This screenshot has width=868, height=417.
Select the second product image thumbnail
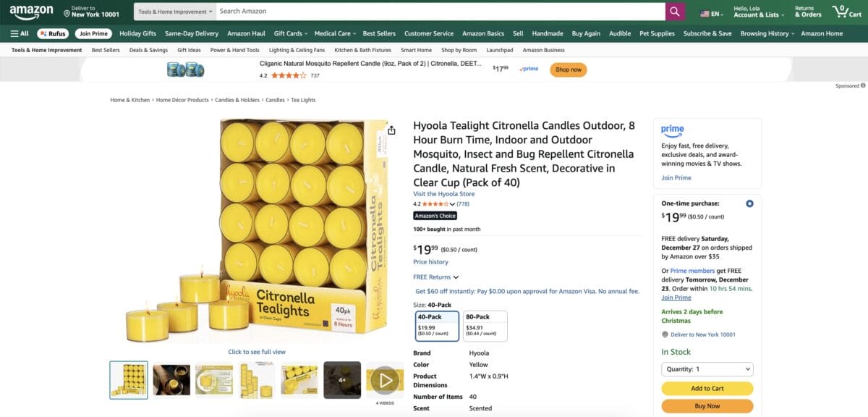[171, 379]
